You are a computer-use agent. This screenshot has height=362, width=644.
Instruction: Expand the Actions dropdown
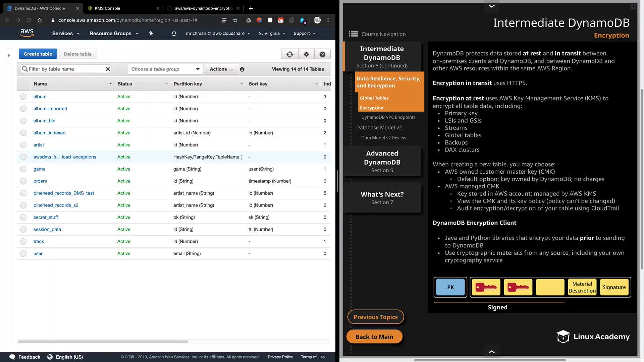coord(221,69)
